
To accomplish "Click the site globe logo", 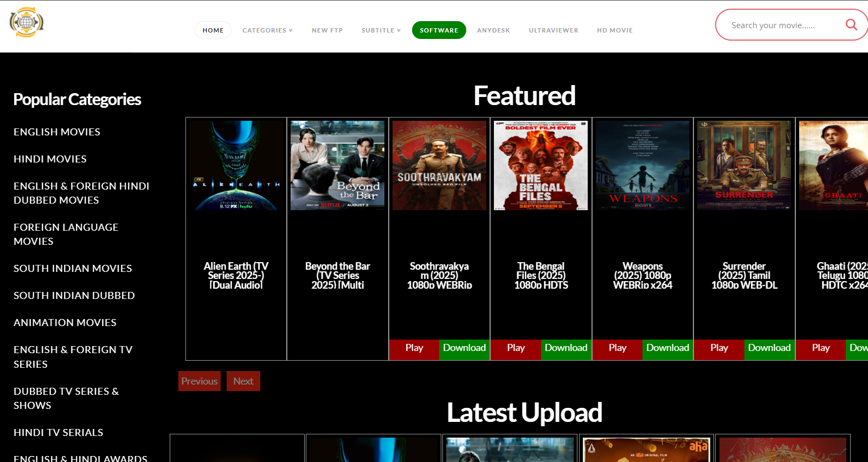I will click(x=27, y=22).
